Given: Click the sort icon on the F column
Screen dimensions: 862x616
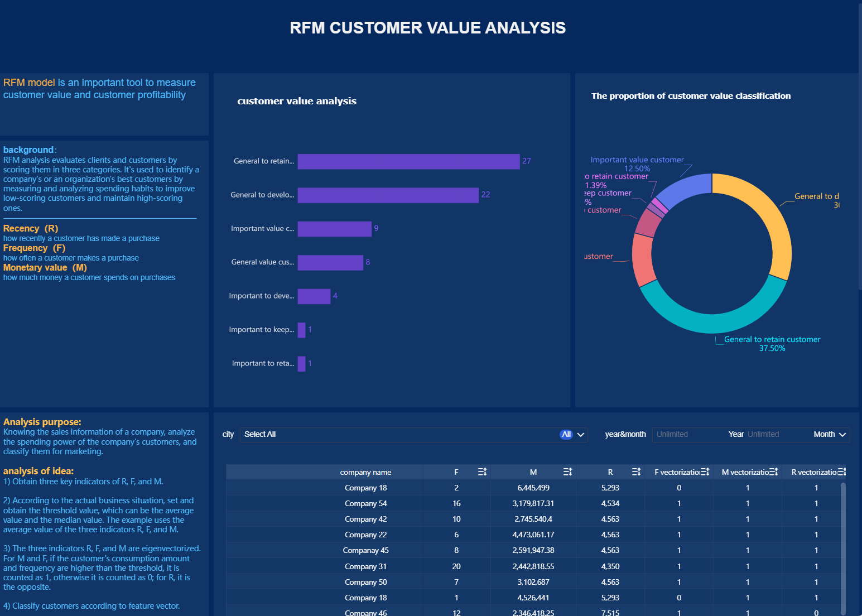Looking at the screenshot, I should tap(482, 471).
